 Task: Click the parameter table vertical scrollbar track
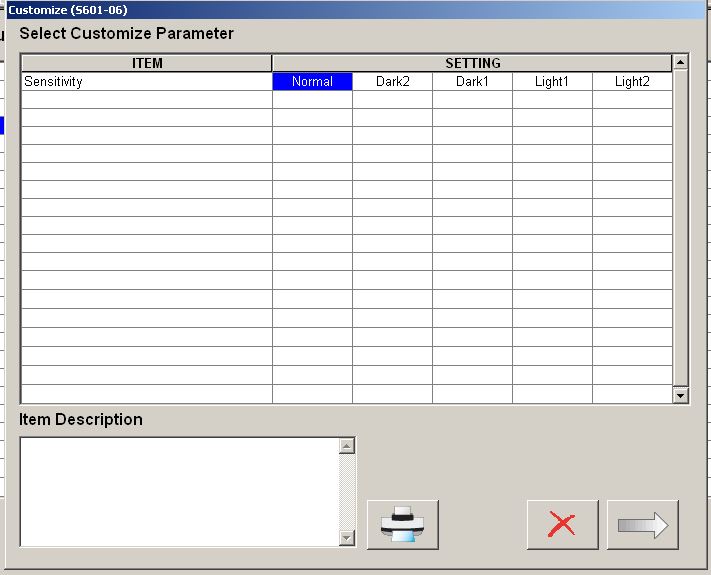coord(681,228)
